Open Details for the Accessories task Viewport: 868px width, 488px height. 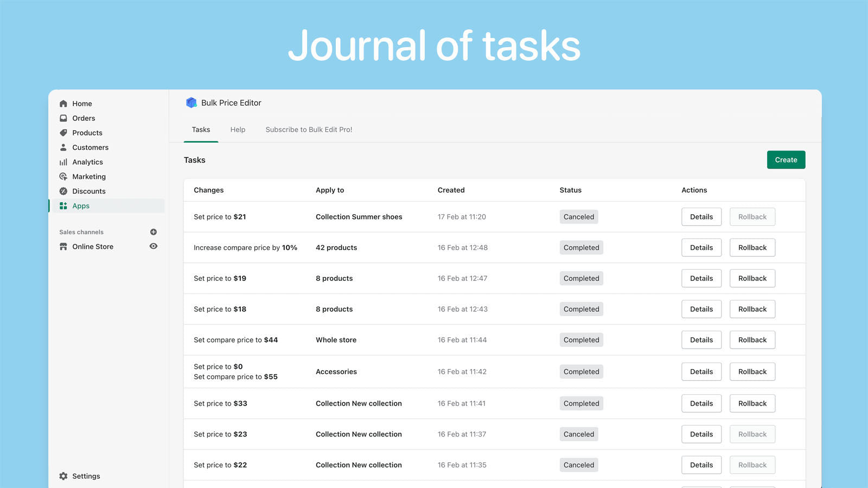(x=701, y=371)
